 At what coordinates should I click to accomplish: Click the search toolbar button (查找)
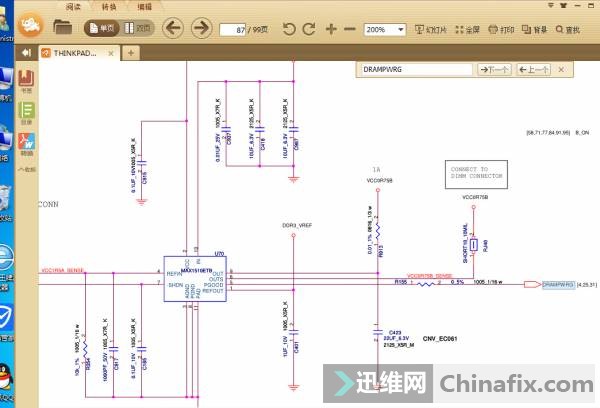point(568,29)
